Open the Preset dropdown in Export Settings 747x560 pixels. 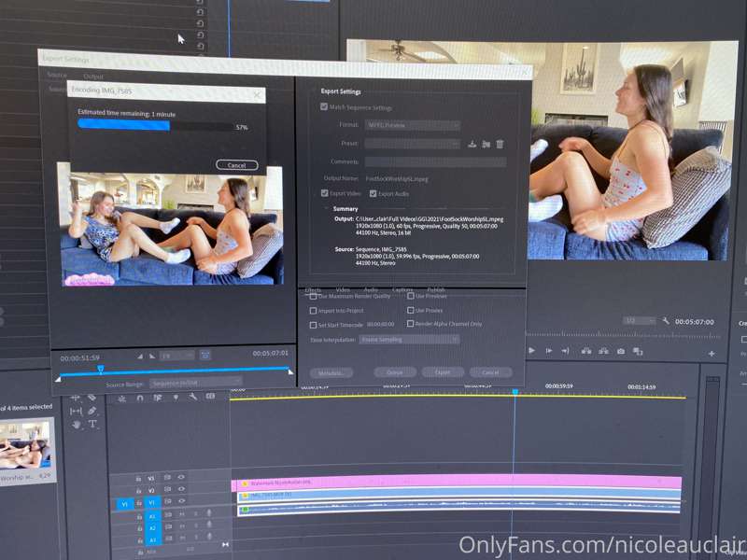coord(413,144)
